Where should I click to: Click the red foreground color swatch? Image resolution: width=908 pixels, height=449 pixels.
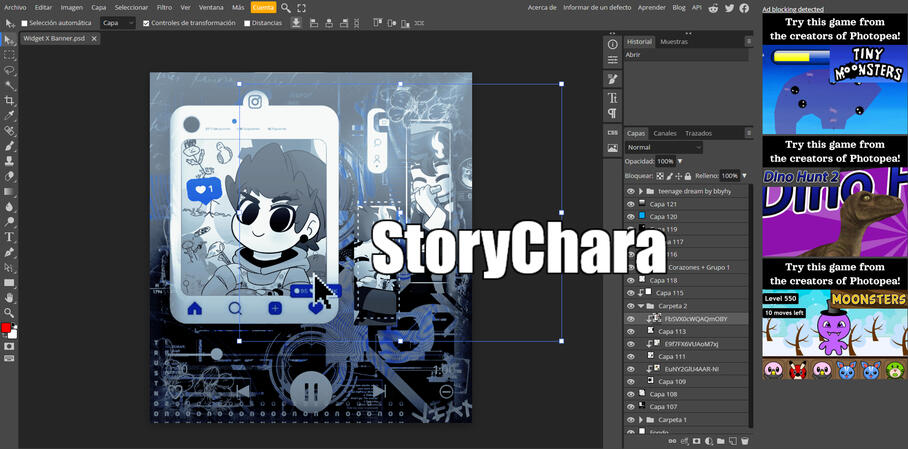(6, 328)
